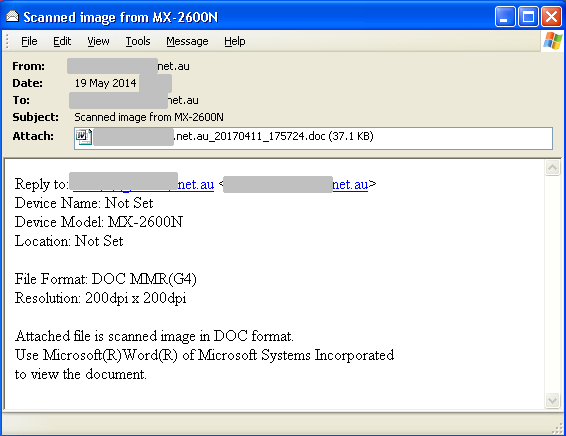Click the scrollbar up arrow
This screenshot has width=566, height=436.
click(552, 167)
